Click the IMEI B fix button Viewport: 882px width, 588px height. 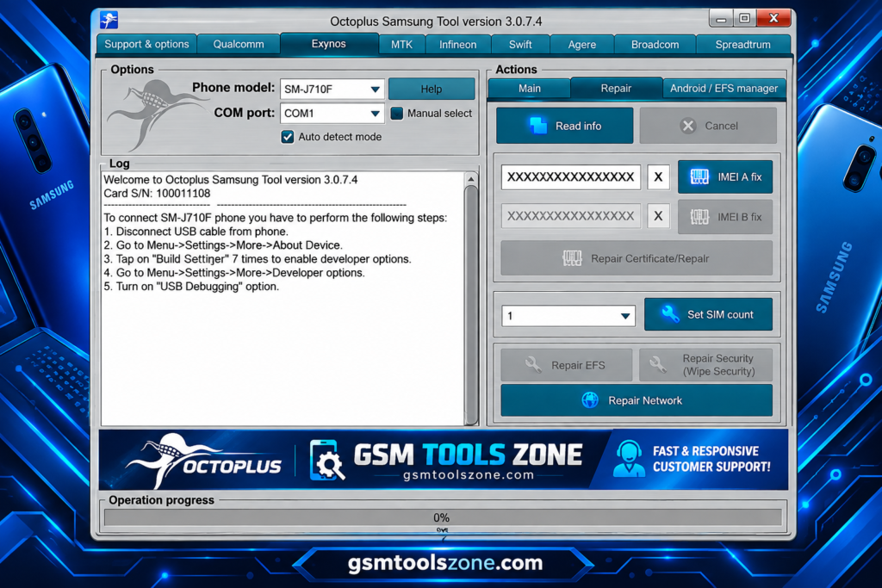tap(725, 217)
